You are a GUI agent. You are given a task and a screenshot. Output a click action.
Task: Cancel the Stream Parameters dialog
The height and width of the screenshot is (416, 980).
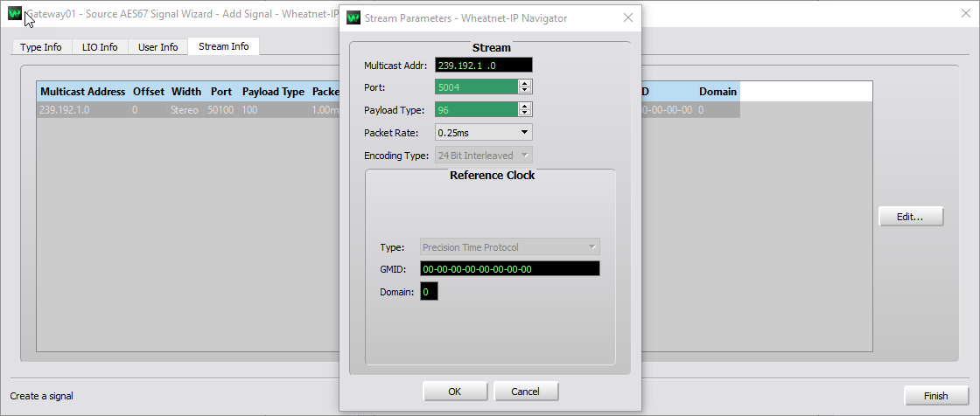coord(526,392)
